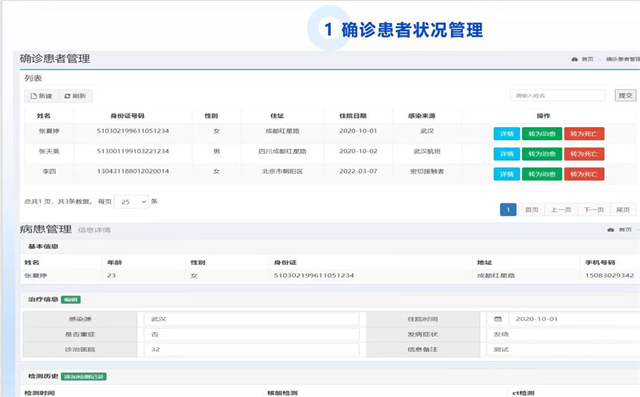Image resolution: width=640 pixels, height=397 pixels.
Task: Click the calendar icon beside 住院时间
Action: click(x=498, y=319)
